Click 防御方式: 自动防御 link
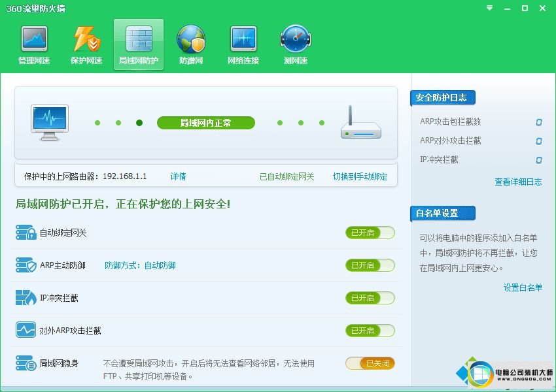The height and width of the screenshot is (392, 556). (x=140, y=265)
